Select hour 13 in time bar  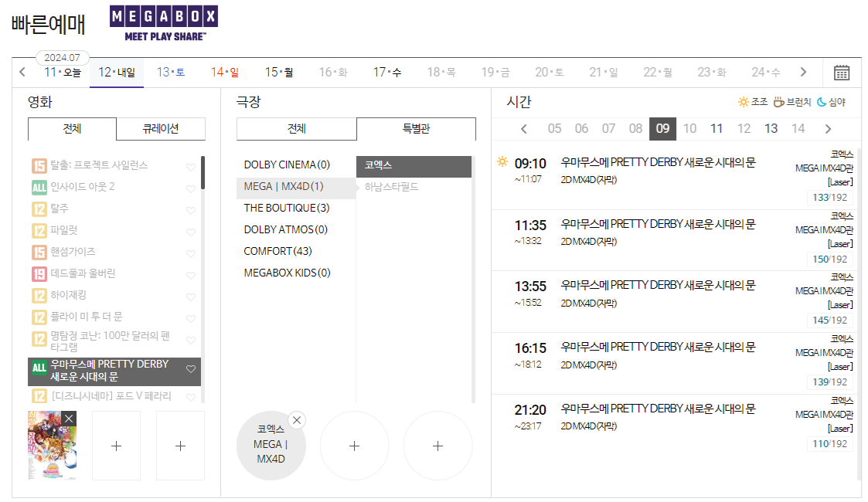coord(771,129)
